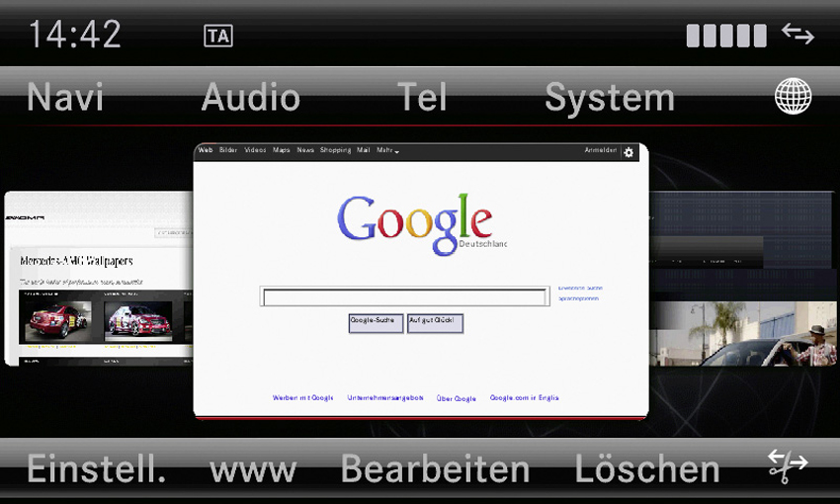Tap the TA traffic announcement indicator
Viewport: 840px width, 504px height.
[218, 36]
